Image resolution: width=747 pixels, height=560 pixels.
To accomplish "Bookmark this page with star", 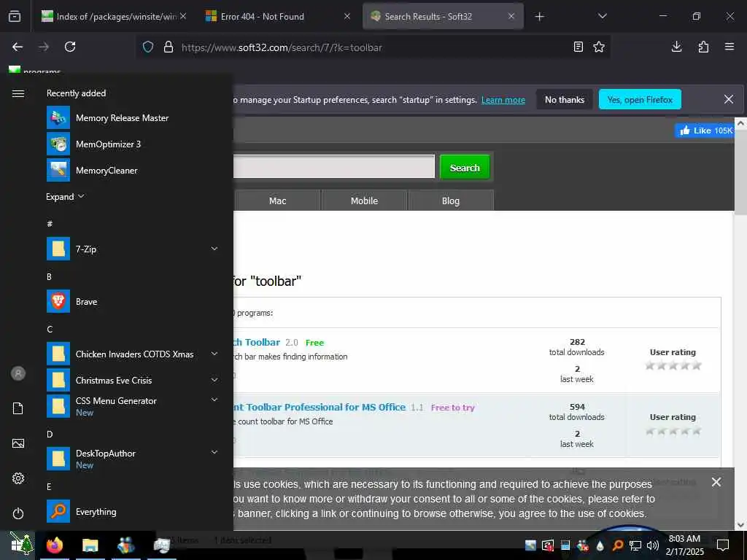I will click(x=599, y=47).
